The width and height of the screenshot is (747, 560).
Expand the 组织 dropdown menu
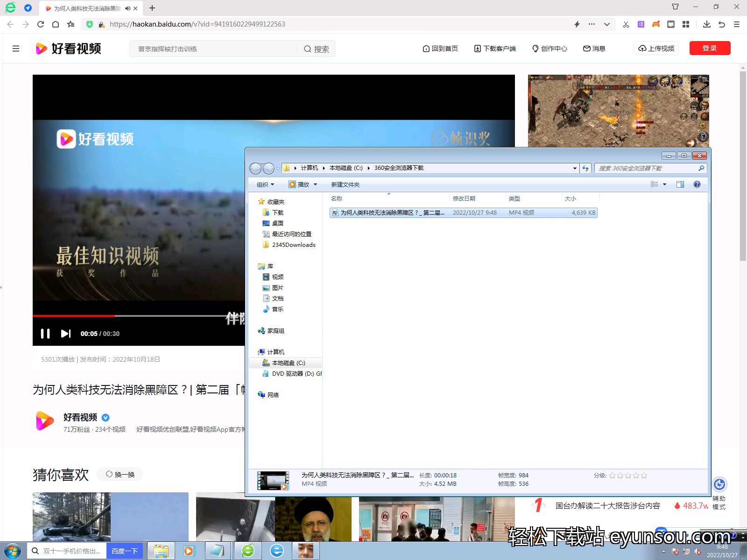click(265, 185)
